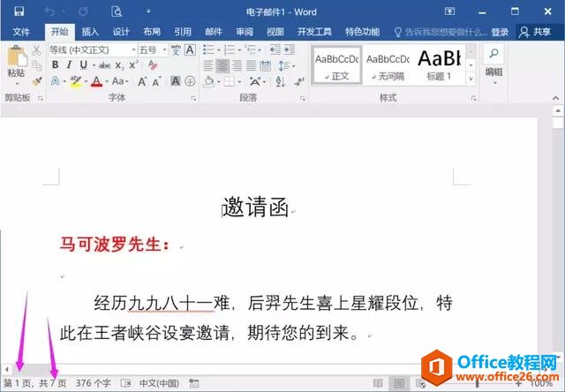Click the 中文(中国) language indicator

click(x=159, y=383)
